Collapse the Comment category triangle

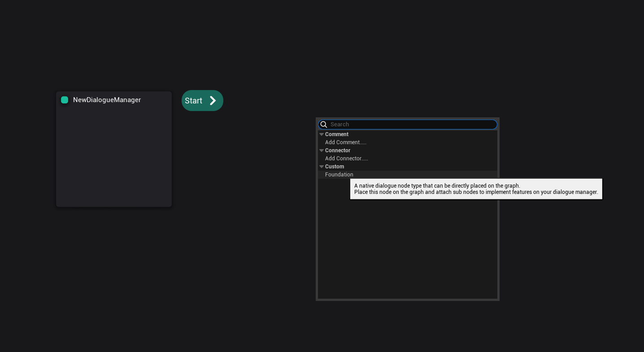point(322,134)
